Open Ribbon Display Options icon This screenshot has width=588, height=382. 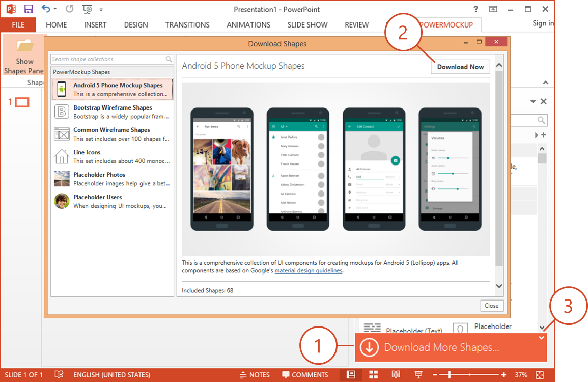[493, 9]
